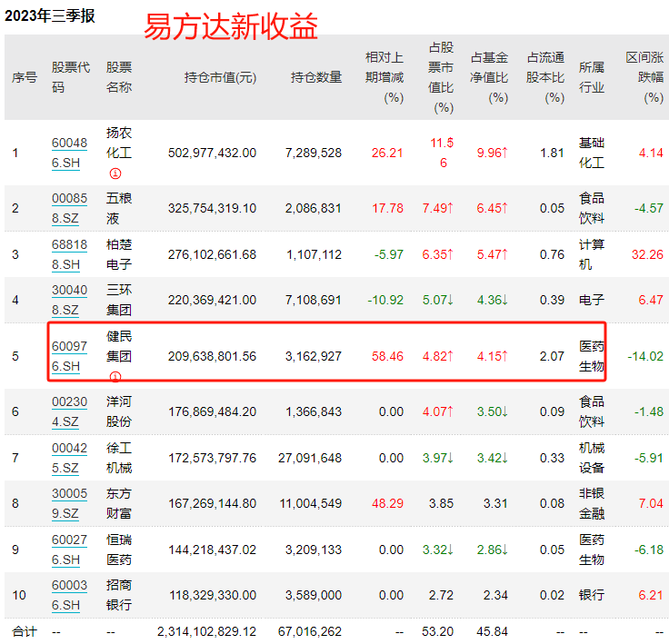669x644 pixels.
Task: Click change value -10.92
Action: click(385, 301)
